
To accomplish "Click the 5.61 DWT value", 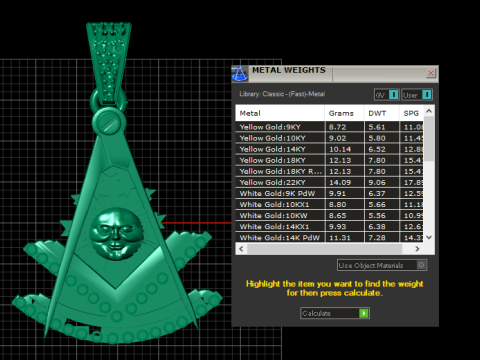I will (x=377, y=127).
